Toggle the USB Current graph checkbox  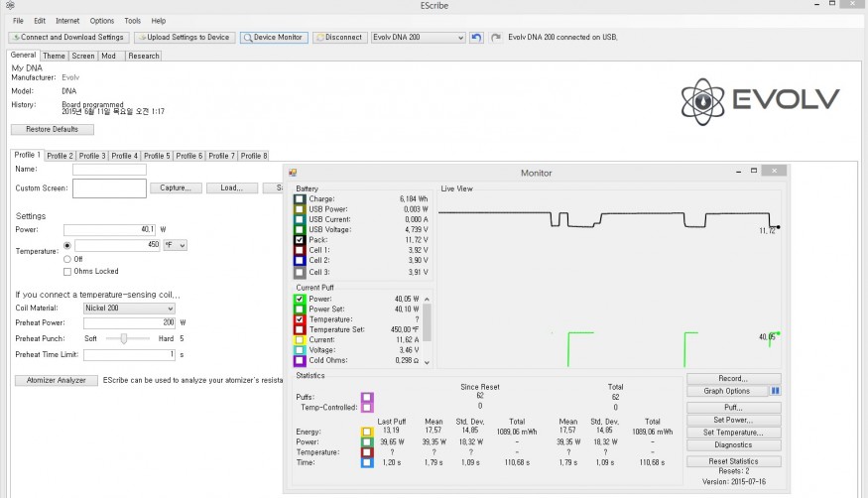[x=300, y=219]
